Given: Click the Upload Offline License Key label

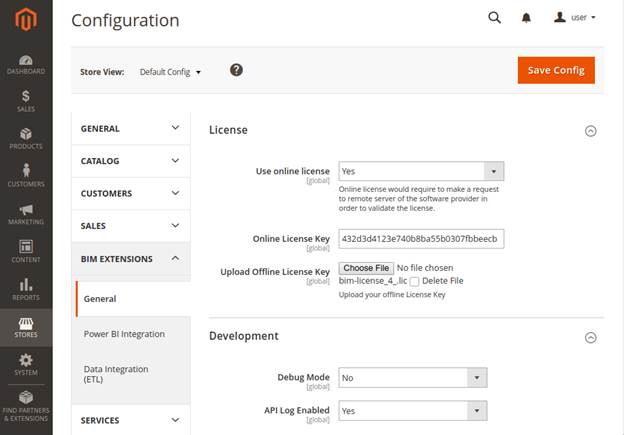Looking at the screenshot, I should click(275, 272).
